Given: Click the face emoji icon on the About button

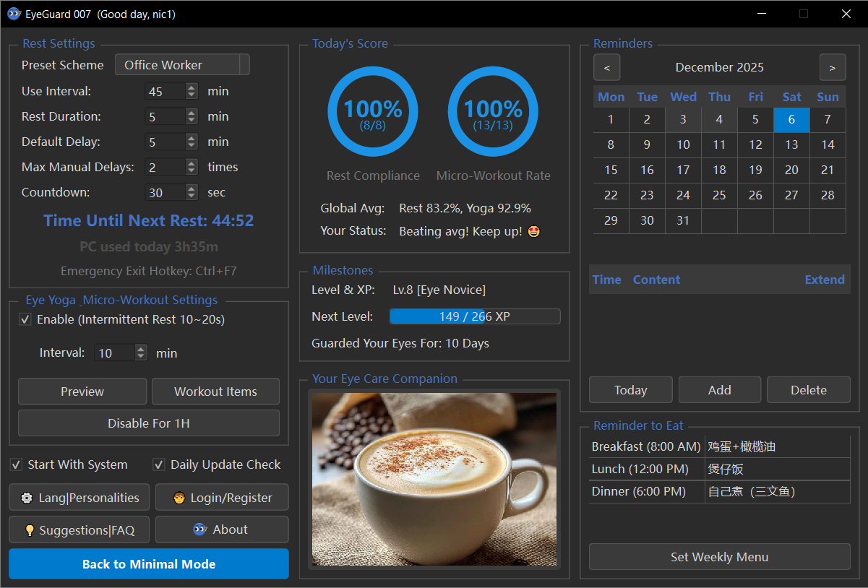Looking at the screenshot, I should coord(199,529).
